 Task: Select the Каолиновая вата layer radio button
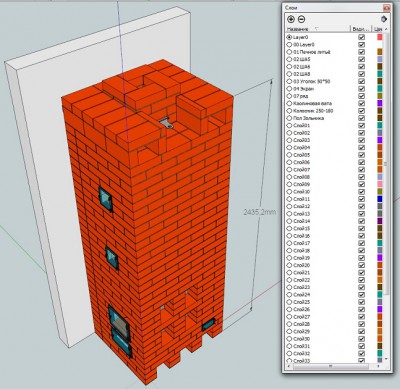289,103
